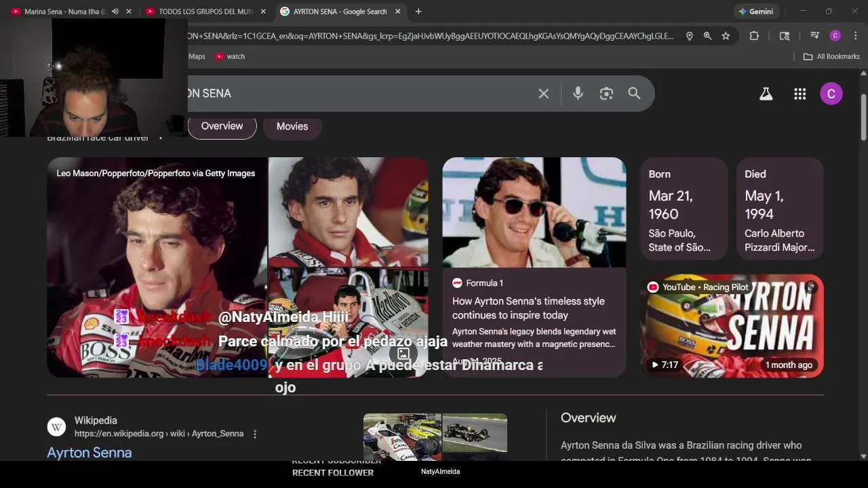
Task: Open Wikipedia result car images thumbnail
Action: pyautogui.click(x=435, y=437)
